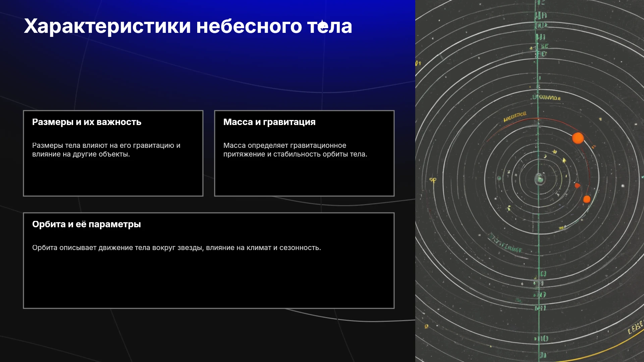This screenshot has height=362, width=644.
Task: Select the text about Размеры тела влияют
Action: coord(106,150)
